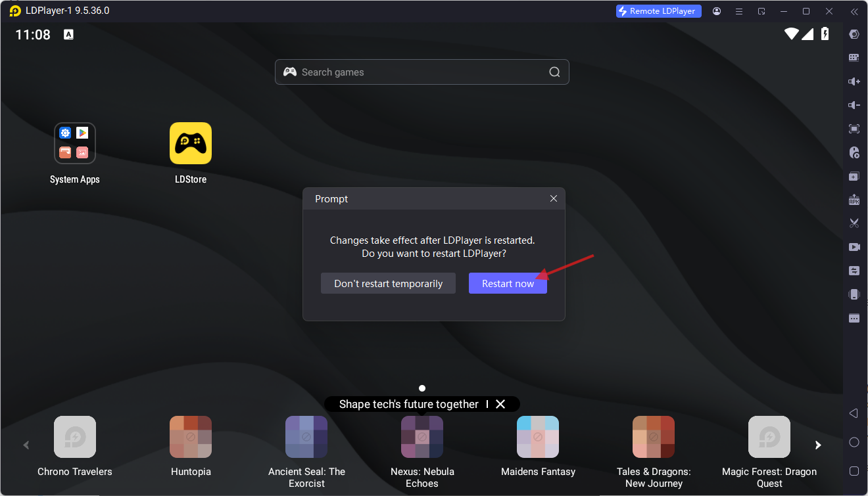Close the Prompt dialog with X

coord(554,198)
